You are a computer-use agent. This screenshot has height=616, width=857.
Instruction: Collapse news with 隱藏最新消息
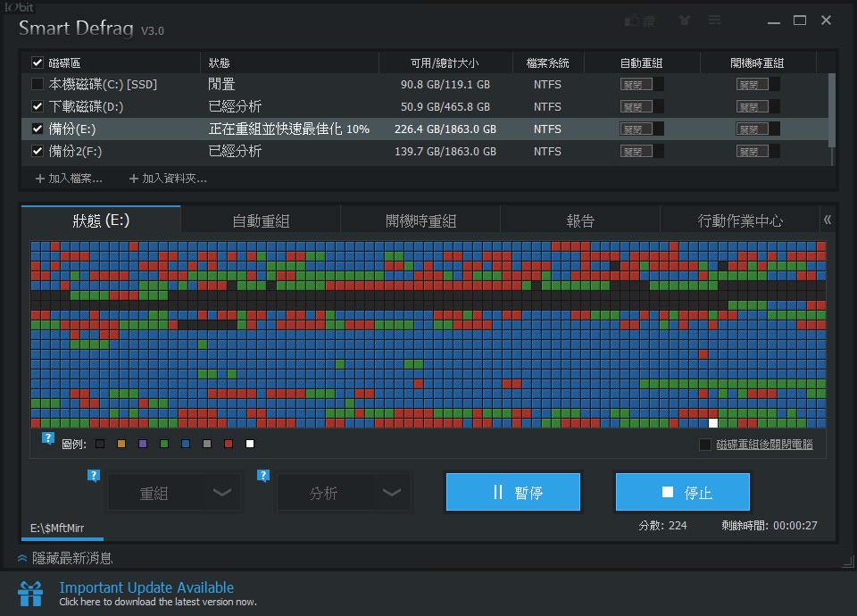[x=65, y=558]
